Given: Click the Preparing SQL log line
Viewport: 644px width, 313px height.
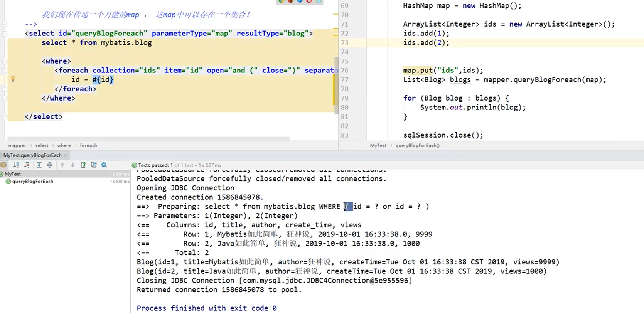Looking at the screenshot, I should pos(283,207).
